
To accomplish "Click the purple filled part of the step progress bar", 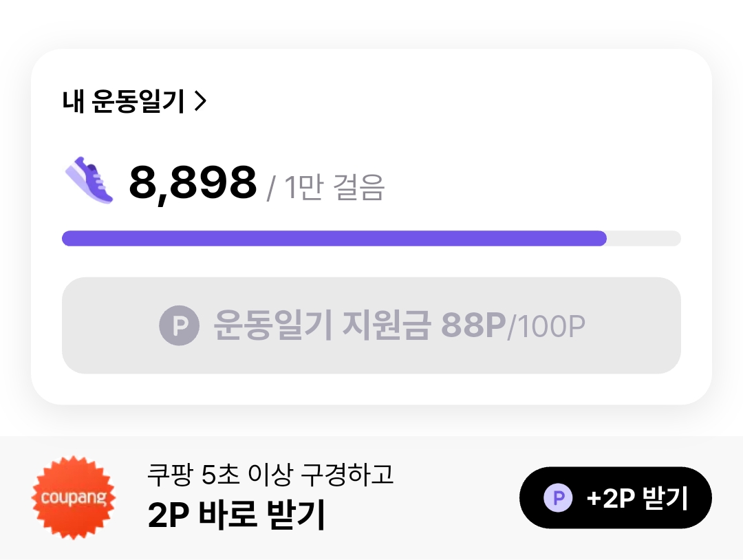I will 334,238.
